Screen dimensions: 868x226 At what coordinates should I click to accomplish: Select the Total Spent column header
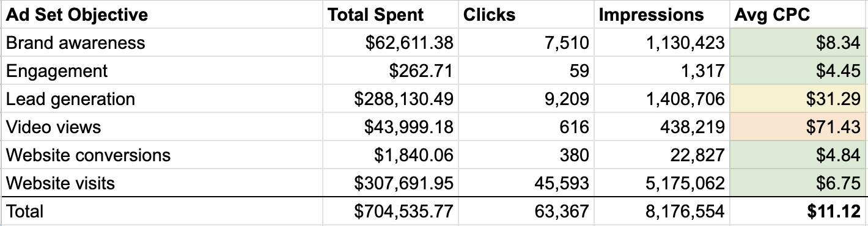391,14
